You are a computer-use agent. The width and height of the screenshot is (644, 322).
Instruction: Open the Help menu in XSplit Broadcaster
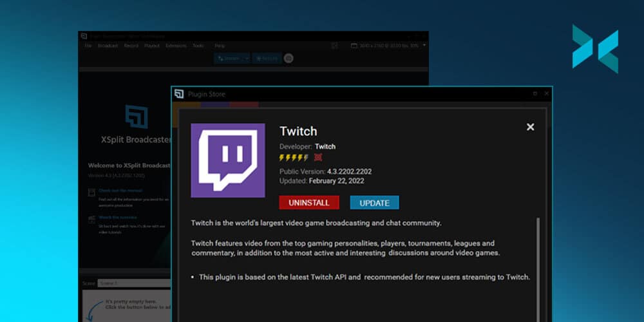220,46
